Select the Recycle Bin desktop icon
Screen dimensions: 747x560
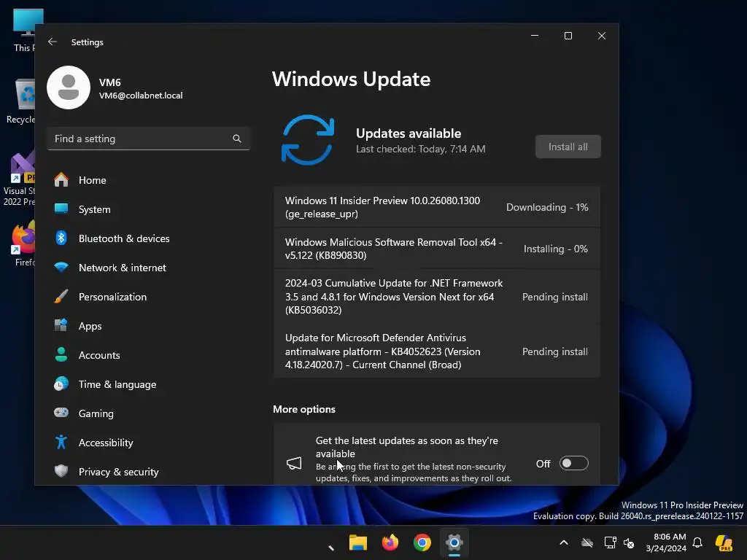[21, 101]
